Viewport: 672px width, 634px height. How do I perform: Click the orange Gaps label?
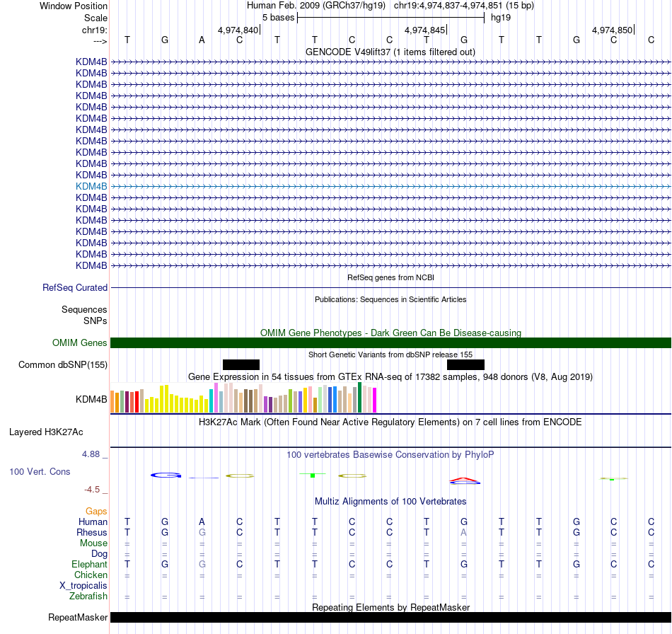pos(96,511)
